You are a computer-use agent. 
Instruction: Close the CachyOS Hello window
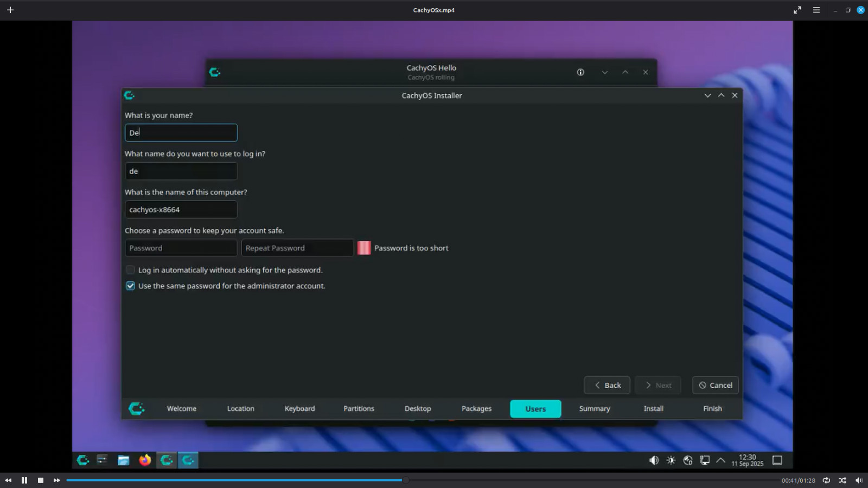tap(646, 72)
